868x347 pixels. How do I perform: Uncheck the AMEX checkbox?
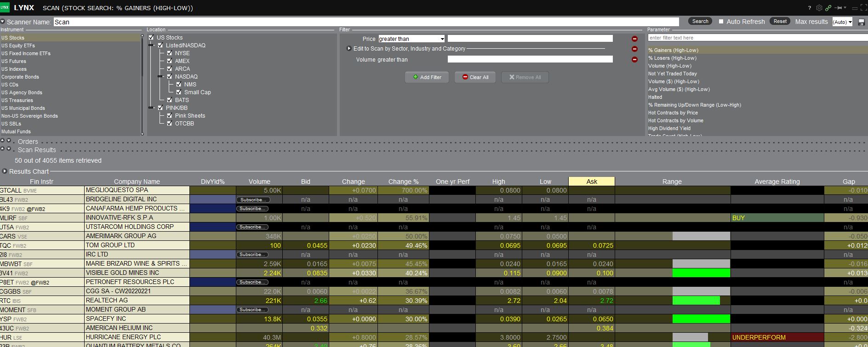coord(170,61)
